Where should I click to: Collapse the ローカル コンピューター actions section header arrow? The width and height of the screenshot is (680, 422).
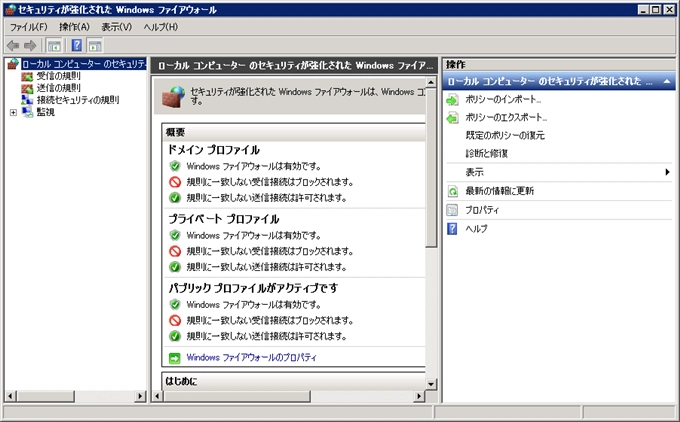coord(667,82)
